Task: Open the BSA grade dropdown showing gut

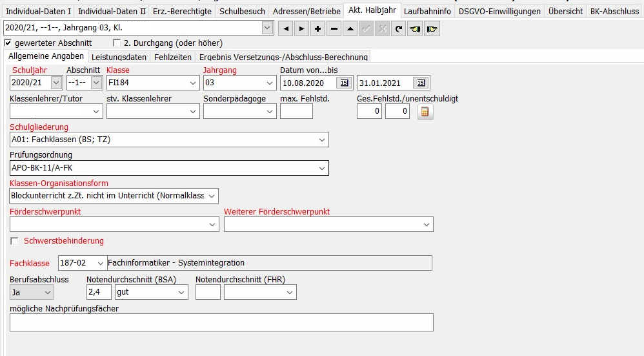Action: (181, 292)
